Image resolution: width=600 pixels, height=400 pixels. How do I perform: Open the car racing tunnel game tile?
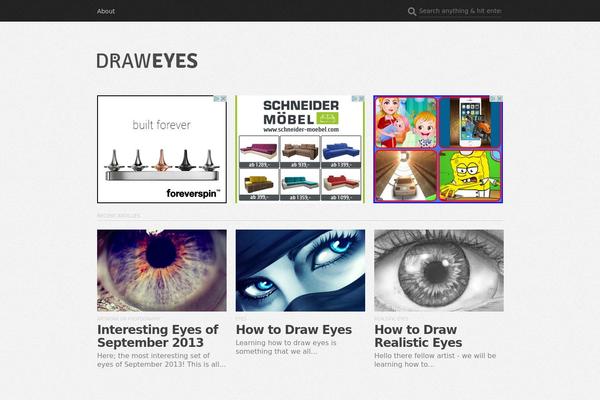(406, 175)
